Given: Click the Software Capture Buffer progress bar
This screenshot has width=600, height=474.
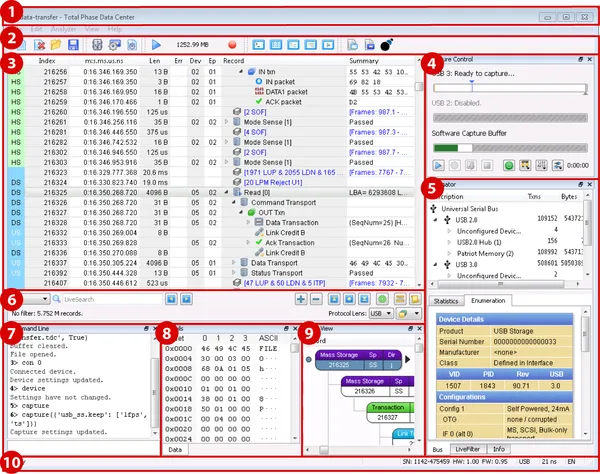Looking at the screenshot, I should (510, 148).
